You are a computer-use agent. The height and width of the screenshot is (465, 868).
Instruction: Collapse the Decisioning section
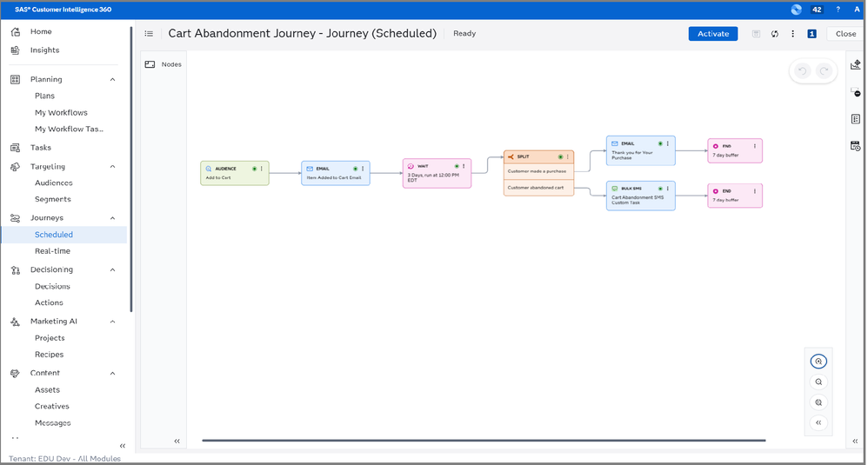112,269
